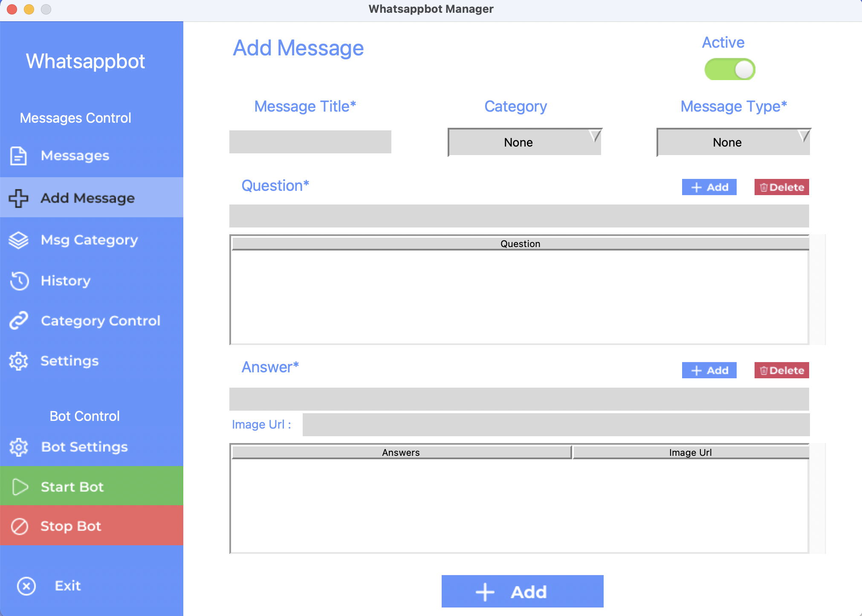Viewport: 862px width, 616px height.
Task: Click the Question table vertical scrollbar
Action: coord(818,290)
